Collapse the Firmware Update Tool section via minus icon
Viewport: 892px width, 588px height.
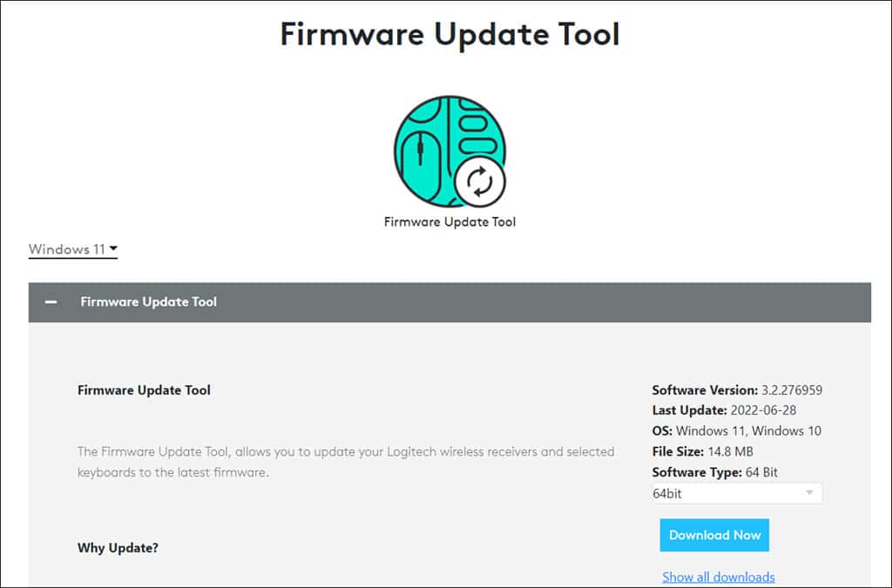(x=51, y=302)
